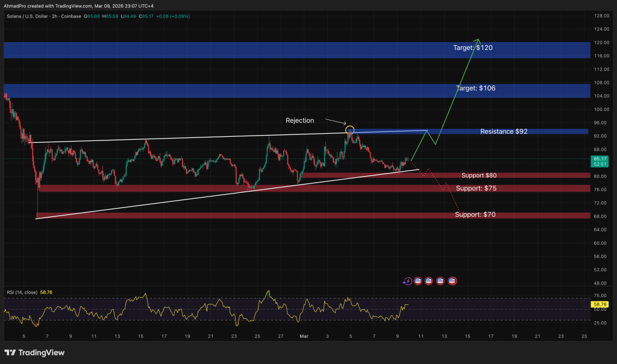Click the first US flag economic event icon

coord(418,281)
